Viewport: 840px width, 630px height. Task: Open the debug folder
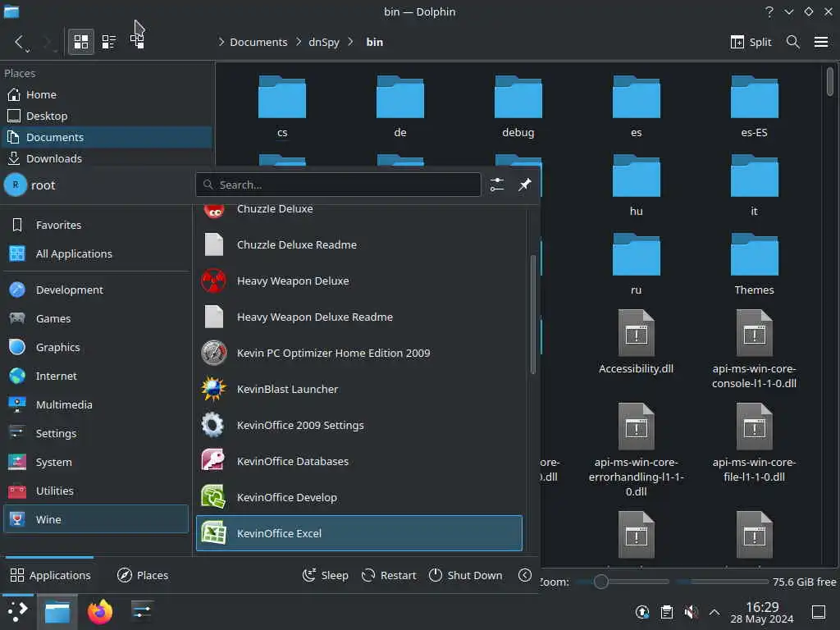pos(518,106)
